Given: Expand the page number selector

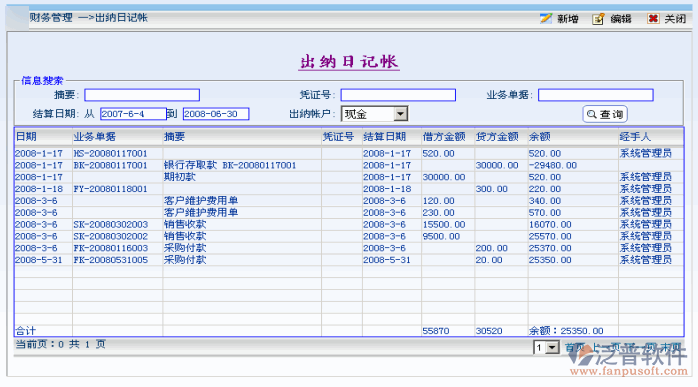Looking at the screenshot, I should 552,347.
